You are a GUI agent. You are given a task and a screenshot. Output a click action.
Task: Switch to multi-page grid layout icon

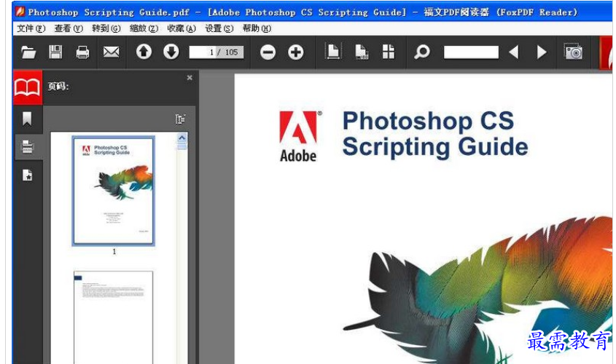pos(388,52)
